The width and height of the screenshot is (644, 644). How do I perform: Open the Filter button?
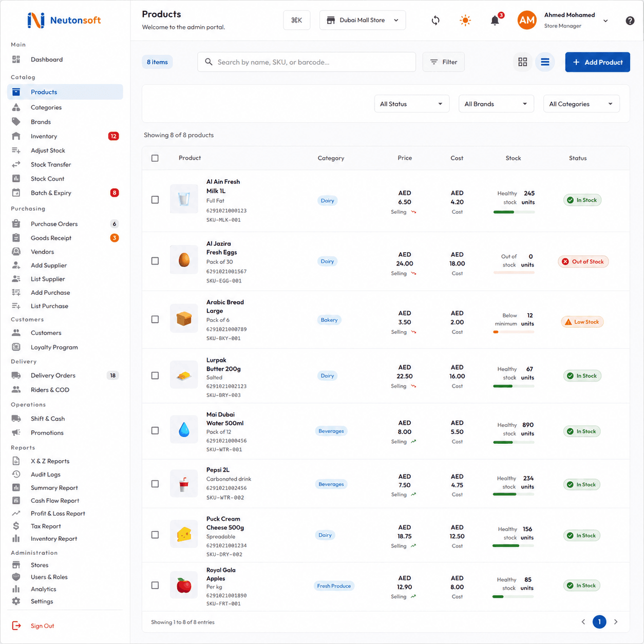(x=444, y=62)
